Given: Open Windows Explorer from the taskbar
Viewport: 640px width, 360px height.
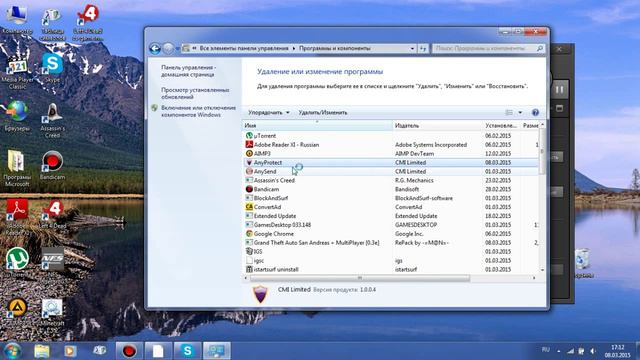Looking at the screenshot, I should [42, 351].
